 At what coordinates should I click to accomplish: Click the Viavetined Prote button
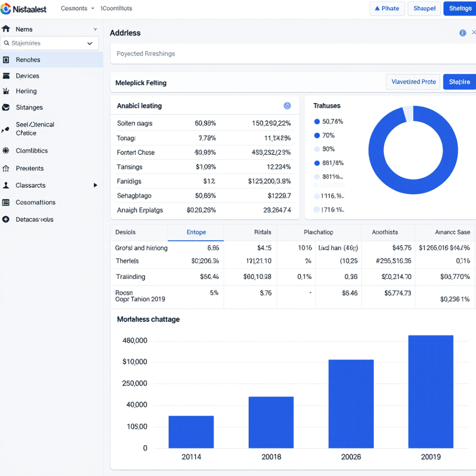413,82
